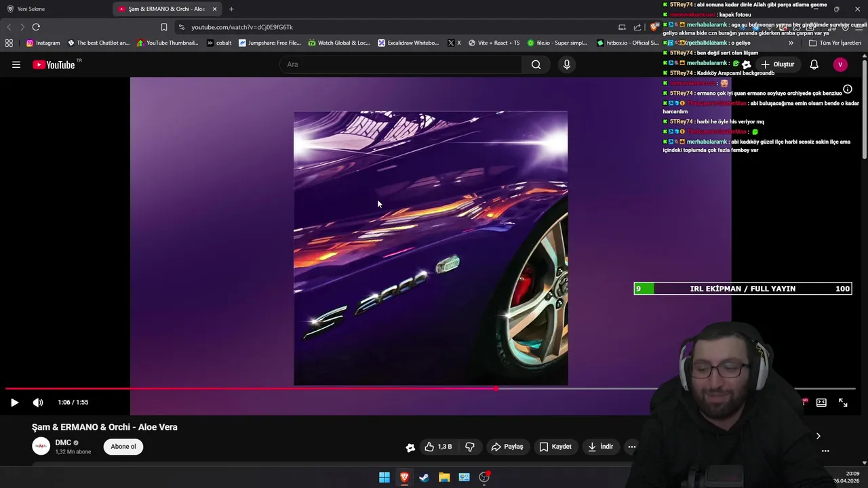Open site settings icon in address bar
Image resolution: width=868 pixels, height=488 pixels.
[x=181, y=27]
